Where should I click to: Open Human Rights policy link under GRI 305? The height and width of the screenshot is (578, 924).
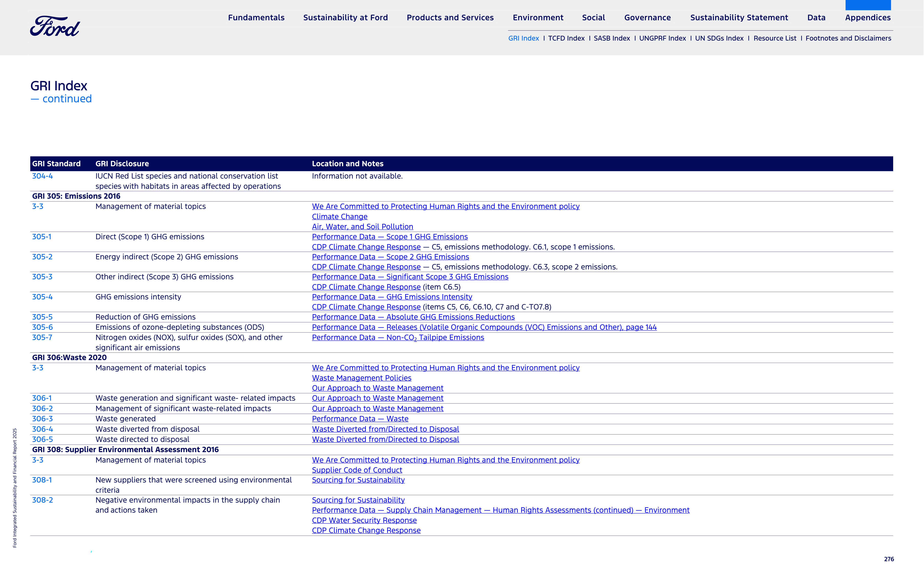coord(446,206)
